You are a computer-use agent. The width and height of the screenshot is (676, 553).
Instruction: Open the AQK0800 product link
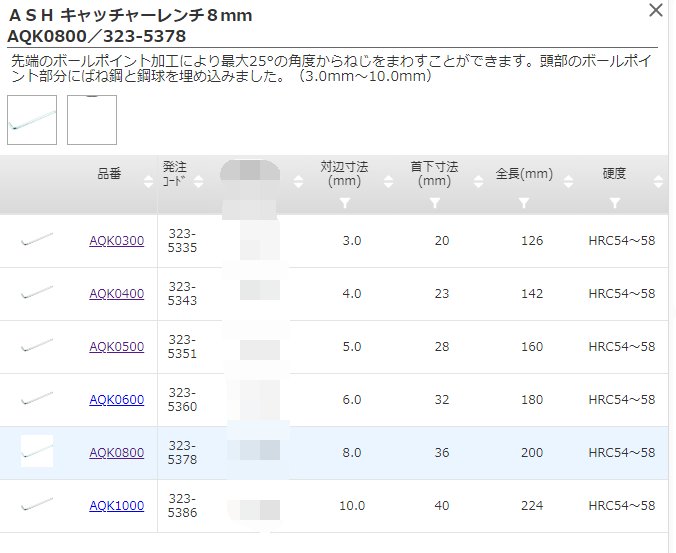[116, 453]
